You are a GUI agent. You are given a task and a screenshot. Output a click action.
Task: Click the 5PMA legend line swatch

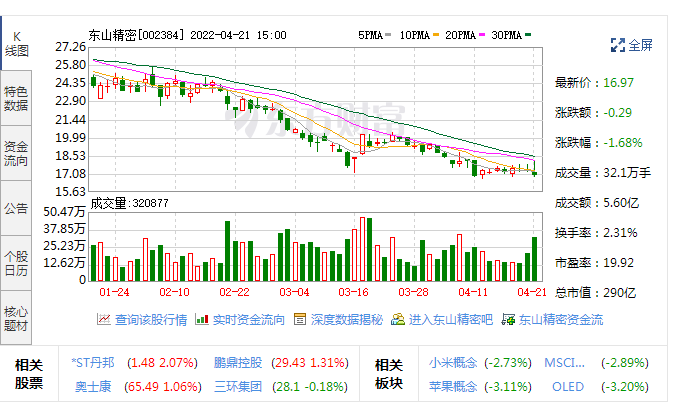point(389,35)
